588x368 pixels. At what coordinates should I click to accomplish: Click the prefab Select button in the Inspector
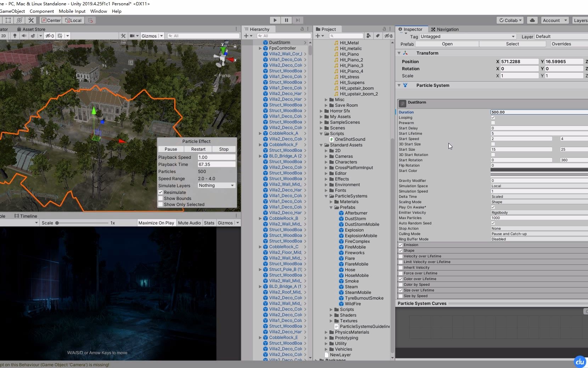(512, 44)
